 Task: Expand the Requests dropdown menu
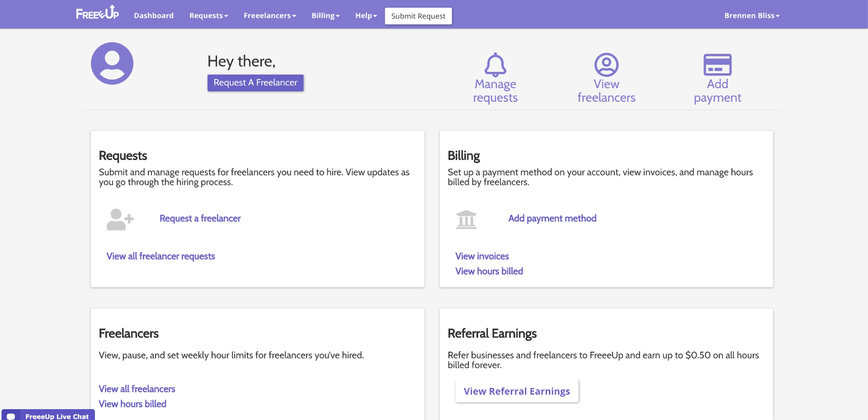209,15
